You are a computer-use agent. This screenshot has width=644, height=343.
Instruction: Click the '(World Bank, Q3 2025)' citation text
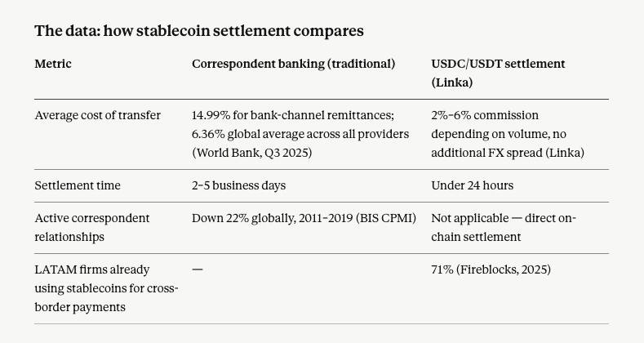point(251,153)
